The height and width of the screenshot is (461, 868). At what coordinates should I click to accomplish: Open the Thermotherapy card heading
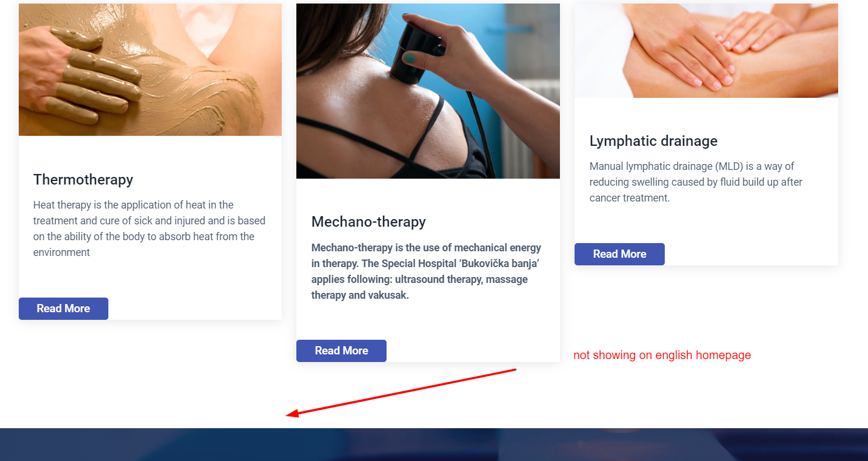tap(83, 180)
